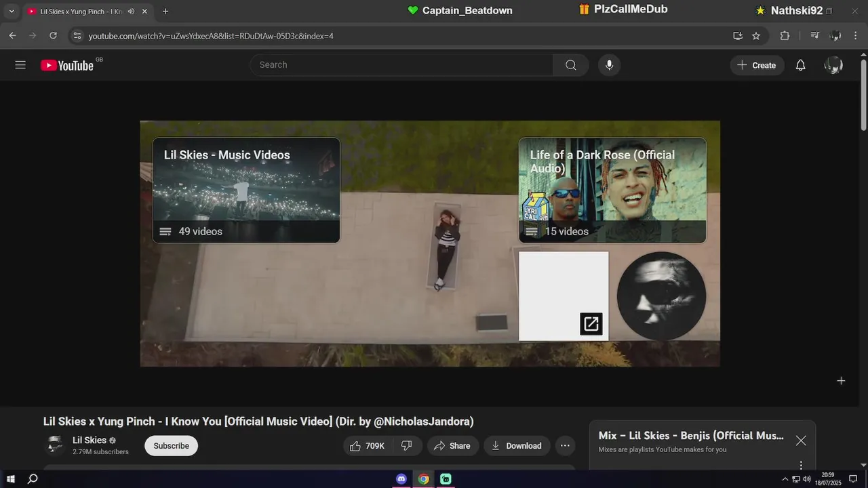Click the search magnifier button

(571, 65)
